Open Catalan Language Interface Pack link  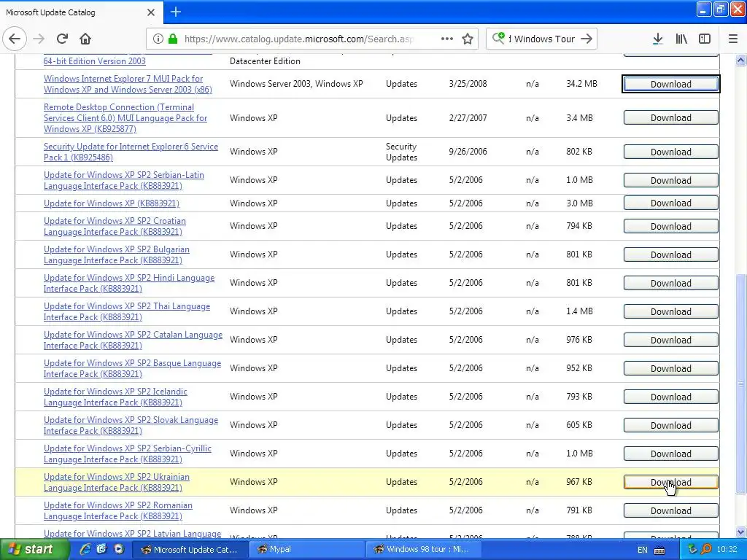coord(133,340)
